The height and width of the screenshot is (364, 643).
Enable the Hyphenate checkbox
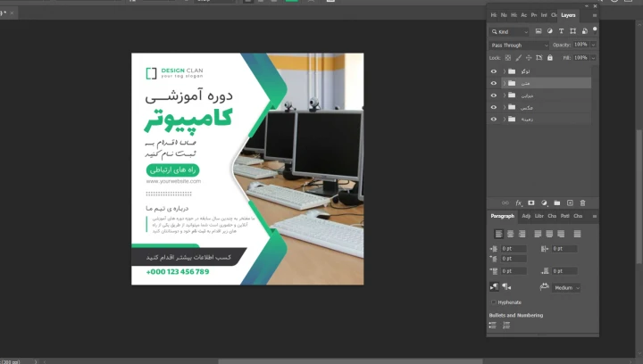point(494,302)
